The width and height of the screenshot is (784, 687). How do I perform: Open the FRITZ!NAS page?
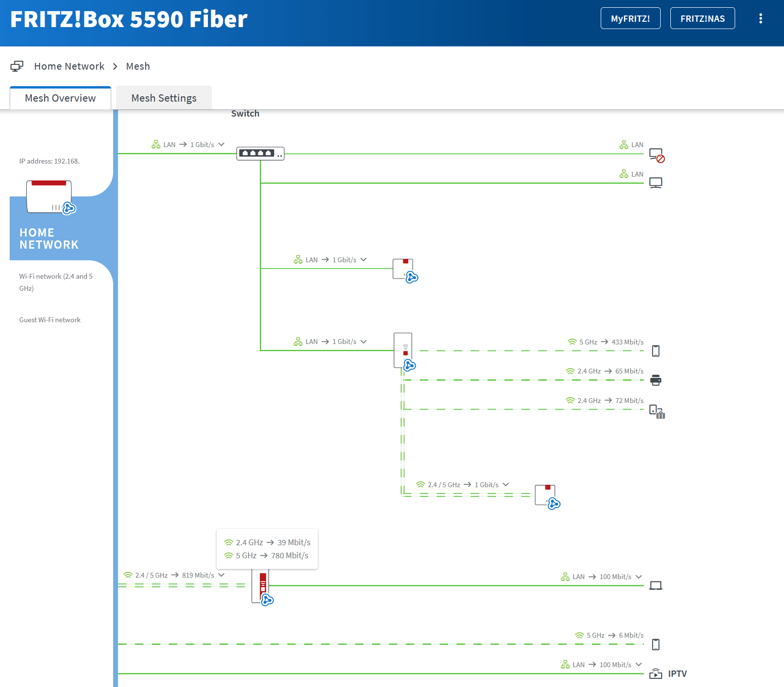(702, 18)
